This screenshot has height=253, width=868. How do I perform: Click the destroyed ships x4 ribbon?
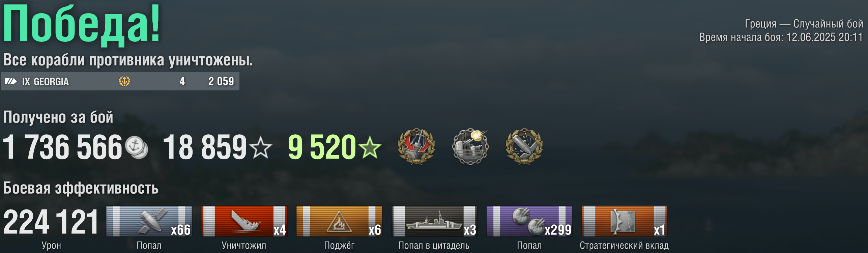click(x=244, y=221)
